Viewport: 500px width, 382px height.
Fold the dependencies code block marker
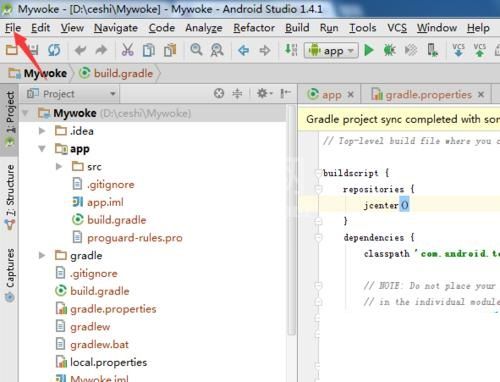(318, 237)
